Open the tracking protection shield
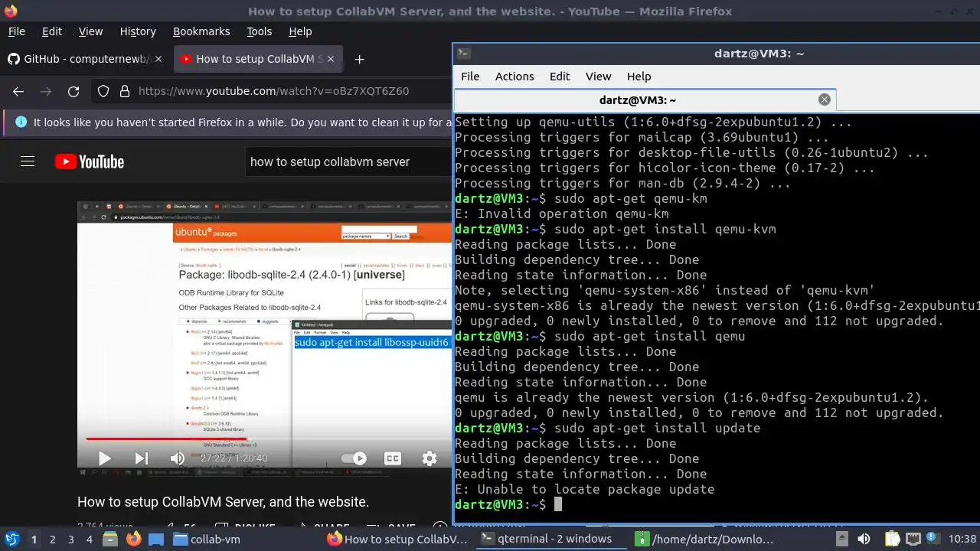Screen dimensions: 980x551 (103, 91)
